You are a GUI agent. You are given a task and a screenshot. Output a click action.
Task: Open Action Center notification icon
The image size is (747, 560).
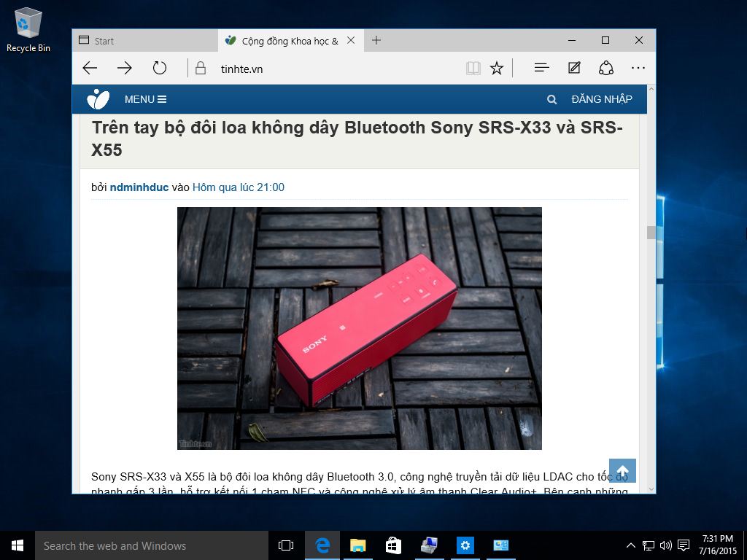(x=684, y=545)
